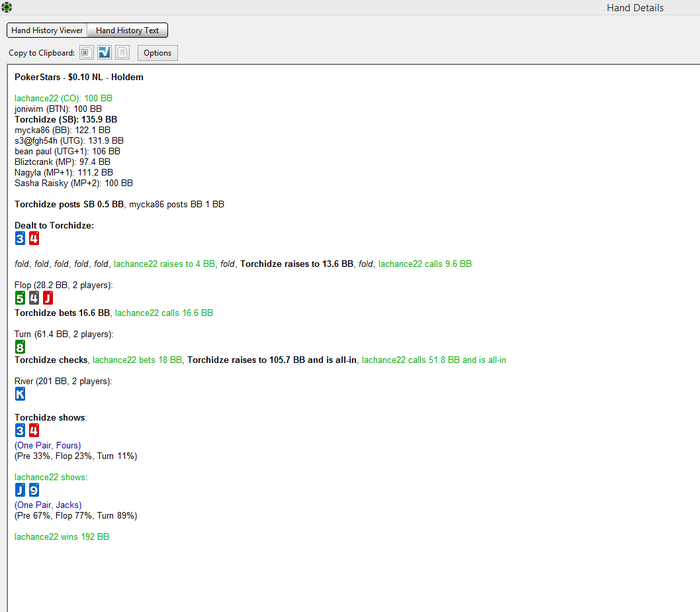Click the '(One Pair, Fours)' text
Image resolution: width=700 pixels, height=612 pixels.
48,445
